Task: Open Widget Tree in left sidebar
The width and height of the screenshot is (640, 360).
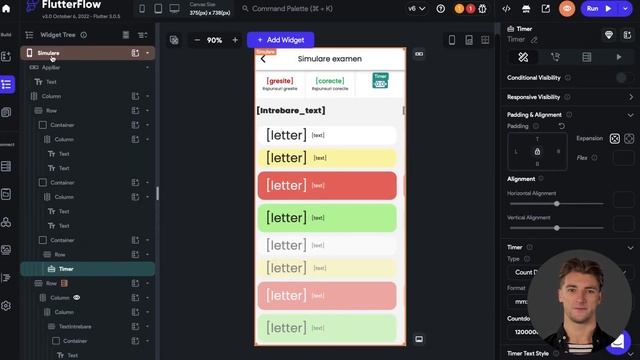Action: pos(6,84)
